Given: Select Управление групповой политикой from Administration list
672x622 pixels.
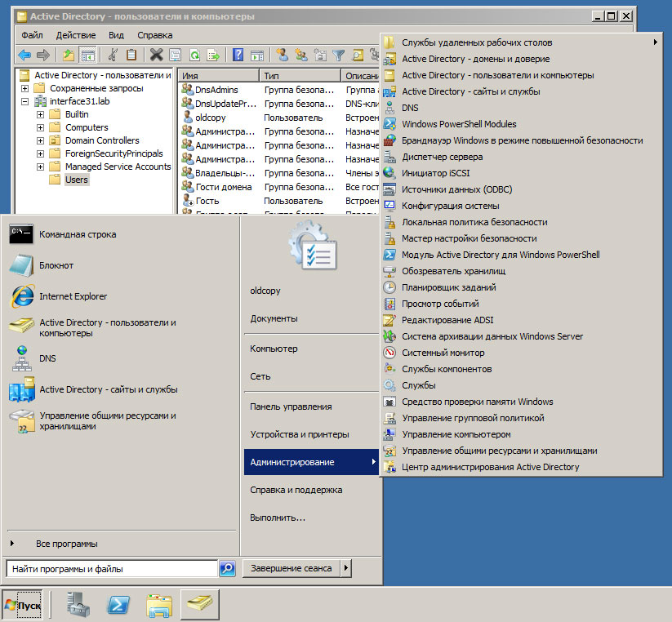Looking at the screenshot, I should tap(473, 418).
